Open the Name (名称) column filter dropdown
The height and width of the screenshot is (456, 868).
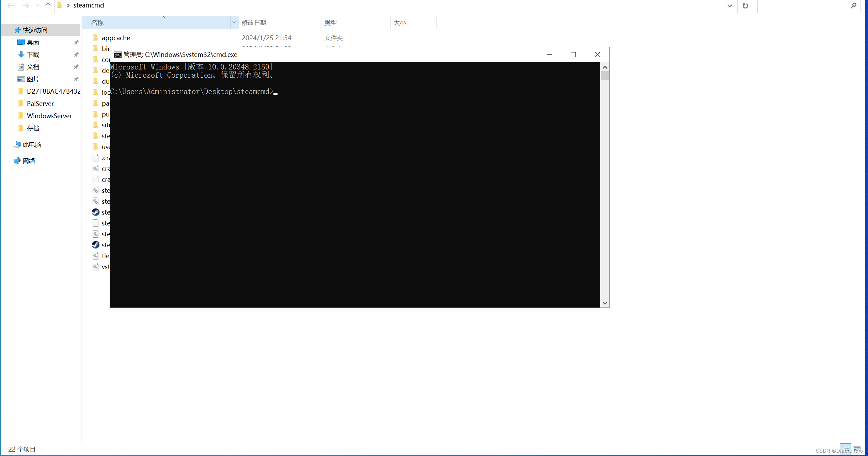tap(234, 22)
